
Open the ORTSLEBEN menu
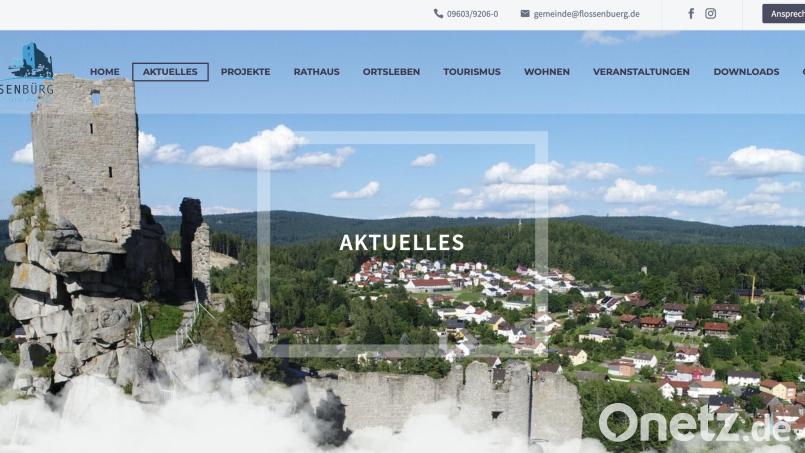coord(391,72)
